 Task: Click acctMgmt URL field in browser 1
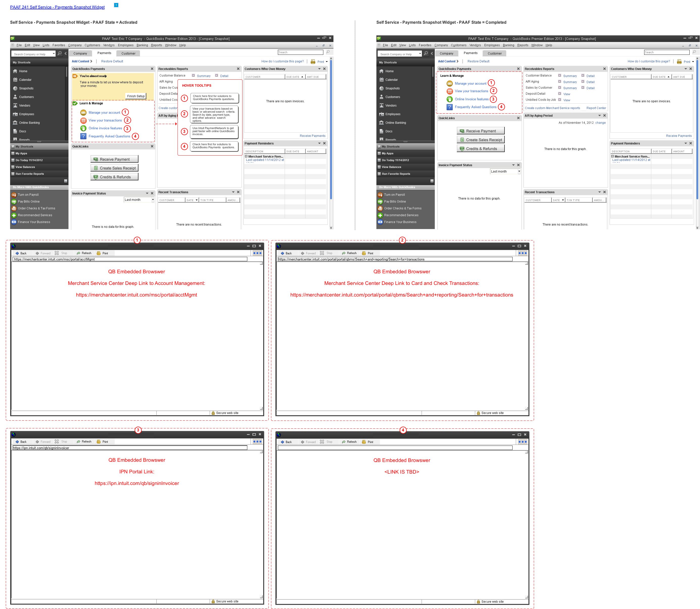click(130, 259)
